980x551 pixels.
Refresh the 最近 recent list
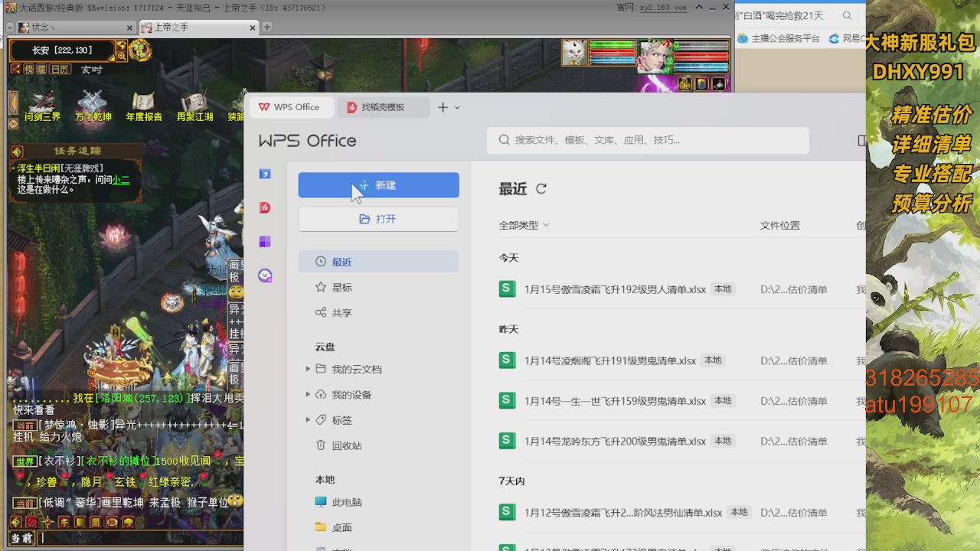[x=541, y=188]
